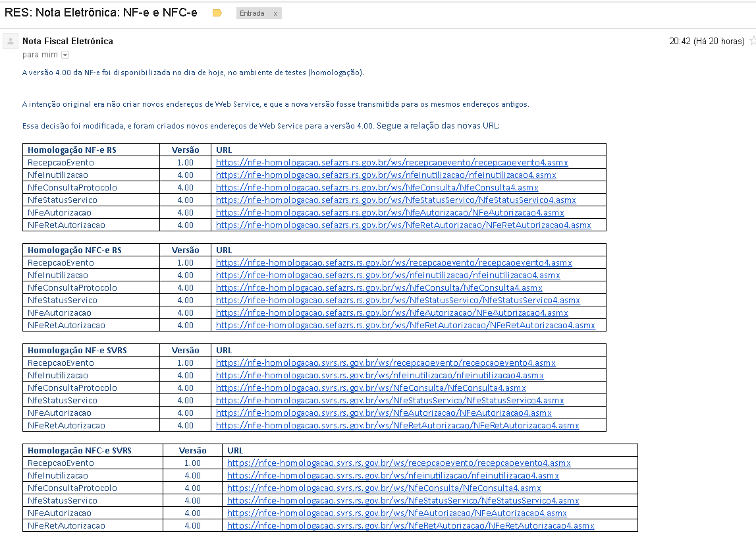Open nfce svrs NFeRetAutorizacao4.asmx link
The height and width of the screenshot is (549, 756).
click(411, 527)
